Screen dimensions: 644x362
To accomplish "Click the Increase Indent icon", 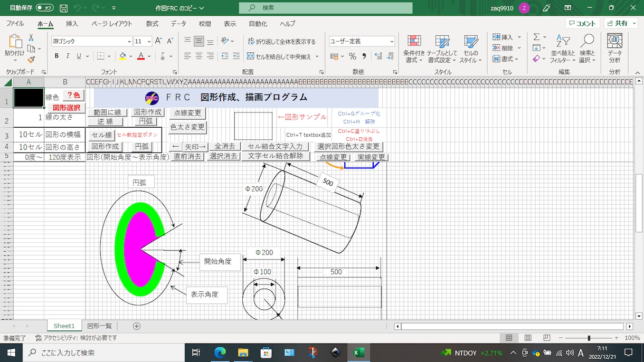I will pyautogui.click(x=236, y=56).
